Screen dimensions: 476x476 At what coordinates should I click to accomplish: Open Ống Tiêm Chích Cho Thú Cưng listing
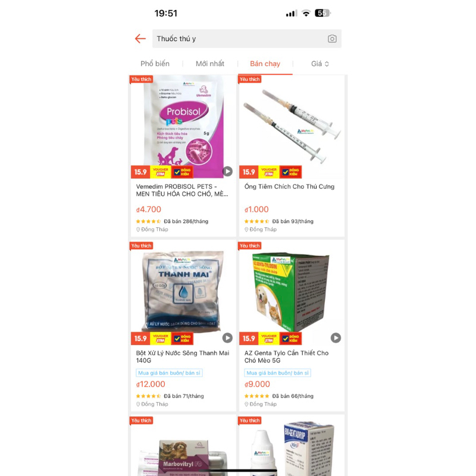pos(289,187)
